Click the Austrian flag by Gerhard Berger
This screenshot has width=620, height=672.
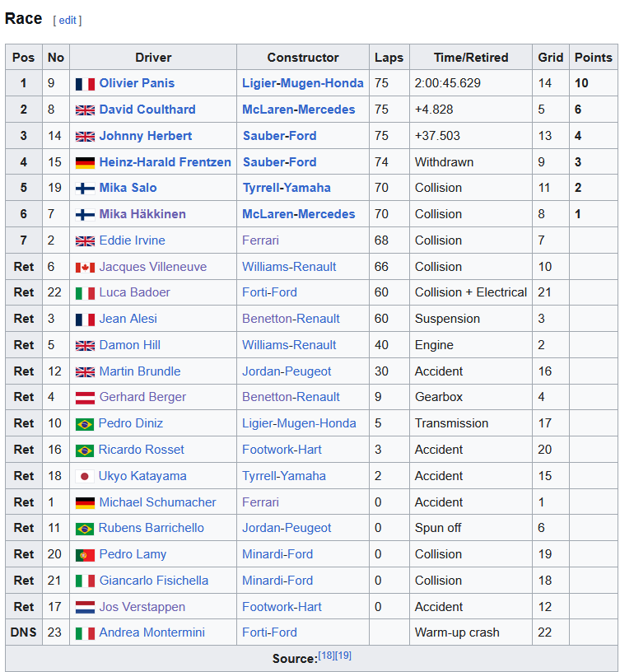click(85, 398)
